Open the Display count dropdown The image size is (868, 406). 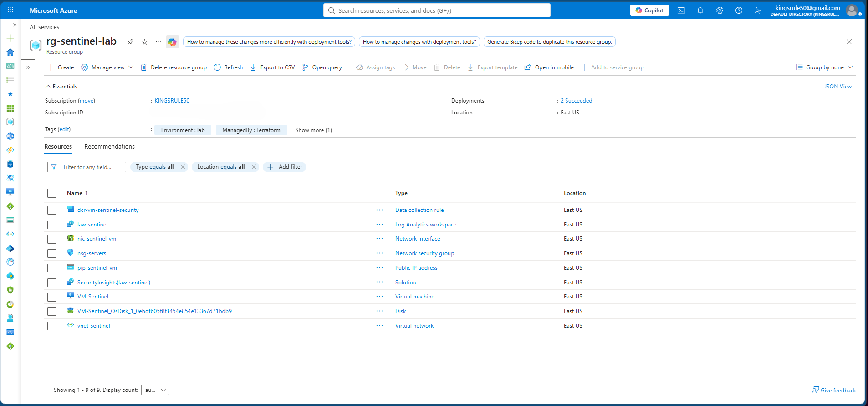[155, 390]
